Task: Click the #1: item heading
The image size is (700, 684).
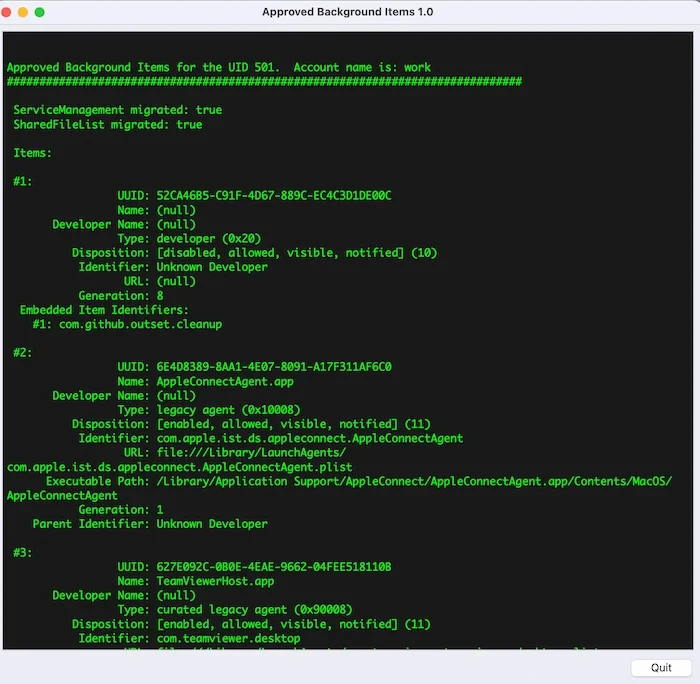Action: click(x=23, y=182)
